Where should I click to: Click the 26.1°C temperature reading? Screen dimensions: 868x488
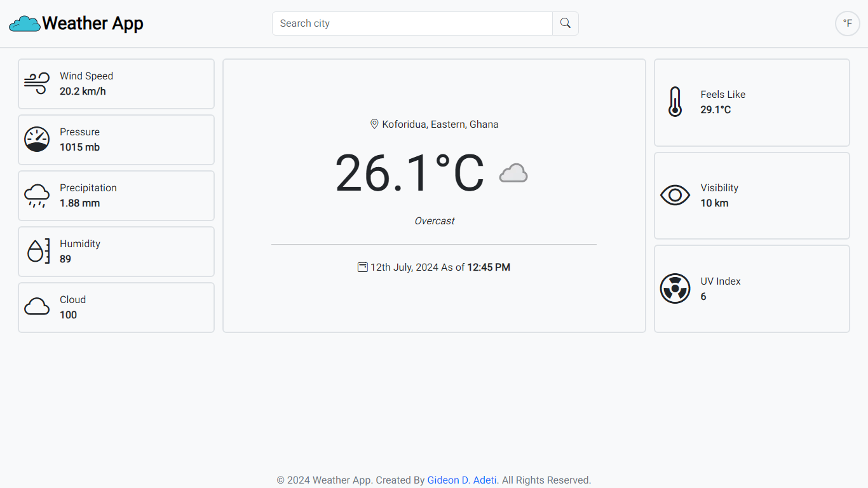pyautogui.click(x=410, y=173)
